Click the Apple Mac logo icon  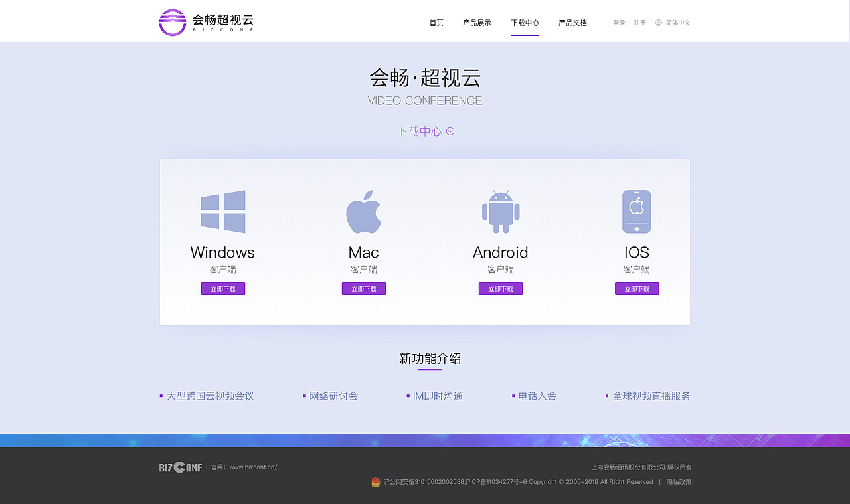364,212
